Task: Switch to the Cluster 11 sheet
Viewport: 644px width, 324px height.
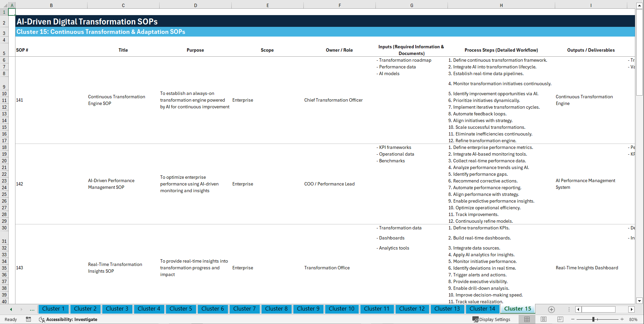Action: coord(377,309)
